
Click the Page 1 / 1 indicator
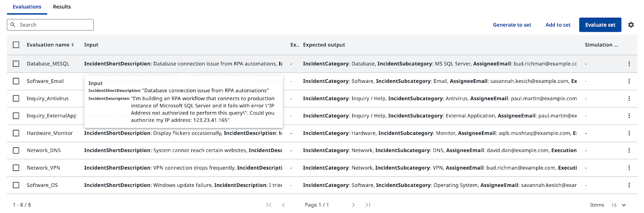[317, 205]
